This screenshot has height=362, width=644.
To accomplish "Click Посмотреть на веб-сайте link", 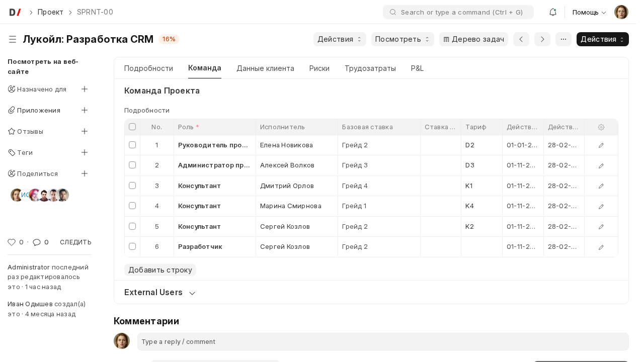I will point(43,66).
